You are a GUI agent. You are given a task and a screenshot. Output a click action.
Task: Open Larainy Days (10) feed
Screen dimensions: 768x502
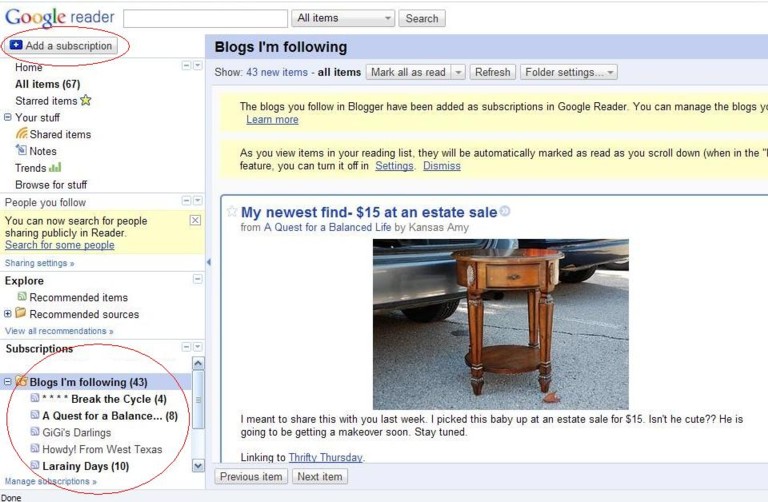(x=86, y=466)
